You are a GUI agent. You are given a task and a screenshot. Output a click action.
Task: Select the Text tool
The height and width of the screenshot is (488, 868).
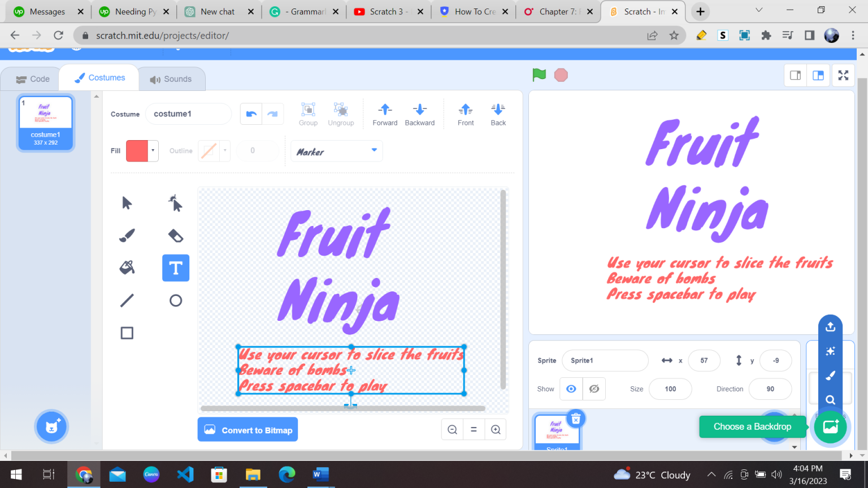pos(175,268)
